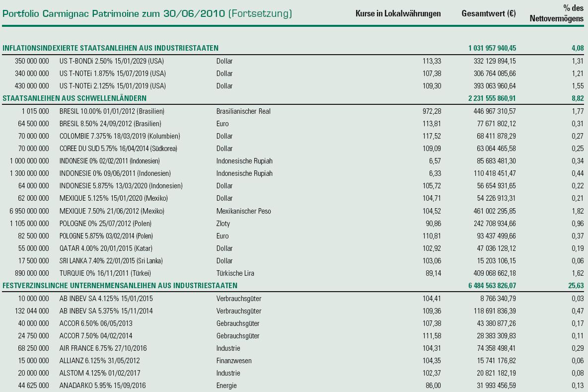
Task: Click the value '74 358 498,41'
Action: pos(496,348)
